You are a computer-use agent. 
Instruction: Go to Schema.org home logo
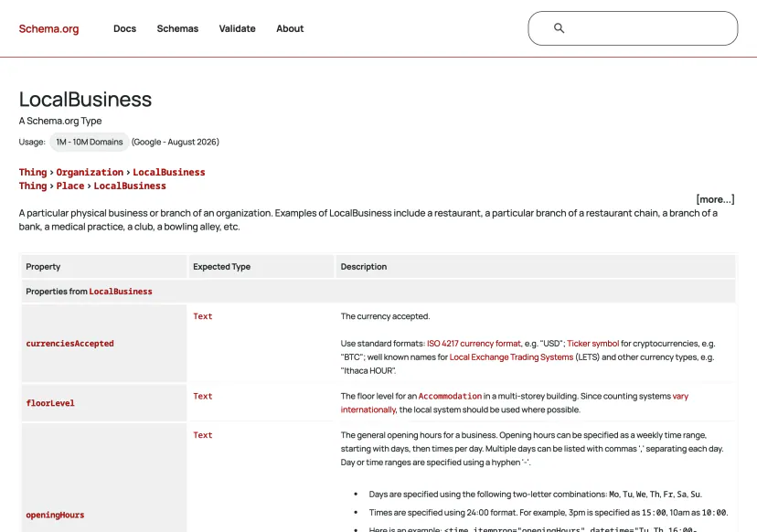tap(48, 28)
